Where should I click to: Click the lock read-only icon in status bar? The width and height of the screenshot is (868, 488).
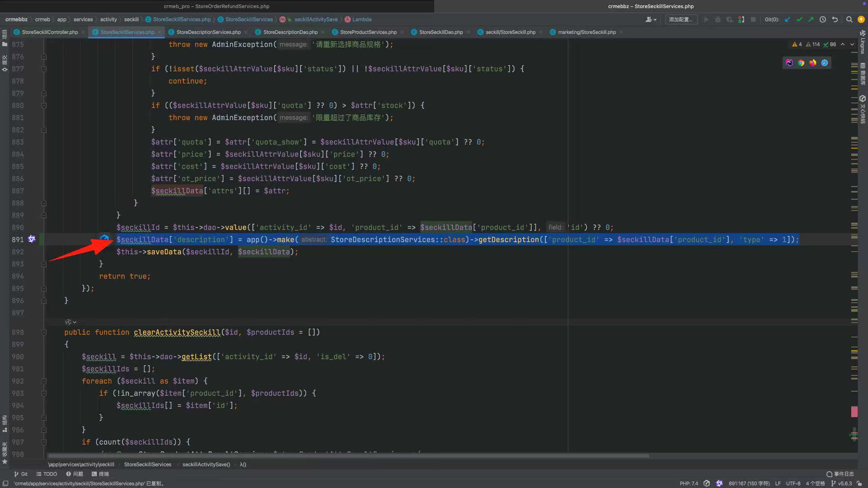(859, 483)
